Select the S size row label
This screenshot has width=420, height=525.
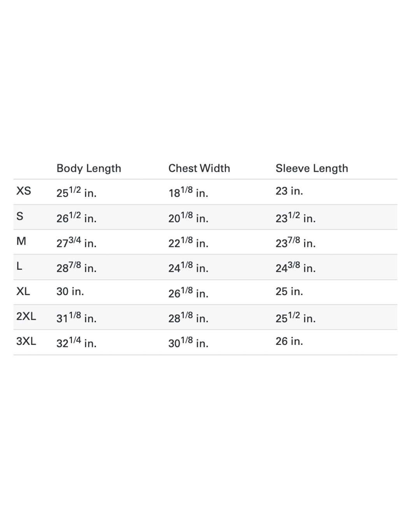(20, 216)
